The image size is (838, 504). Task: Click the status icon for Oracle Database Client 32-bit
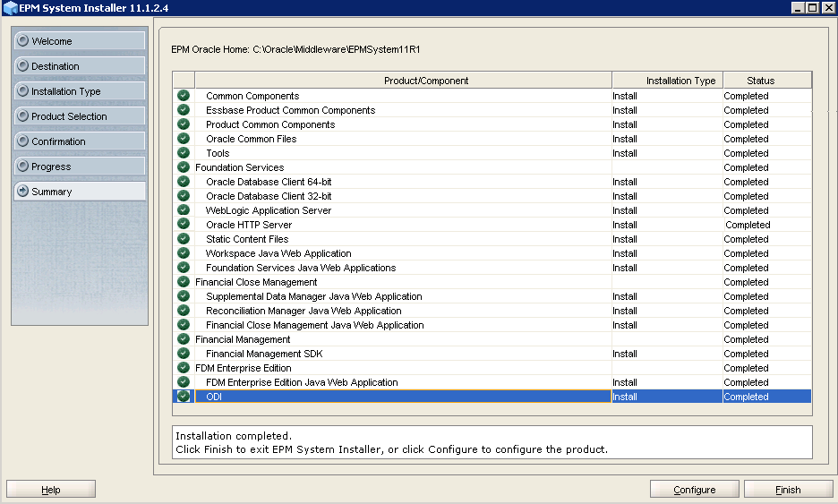(184, 196)
